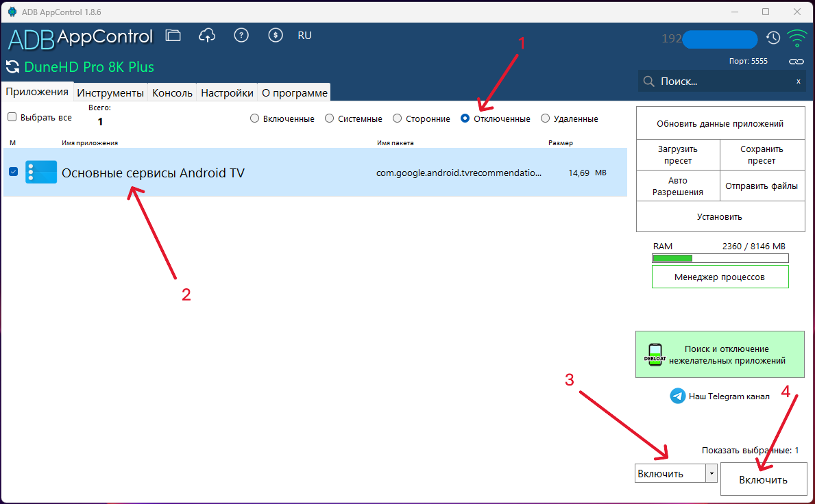Click Показать выбранные: 1 label
Viewport: 815px width, 504px height.
point(750,450)
